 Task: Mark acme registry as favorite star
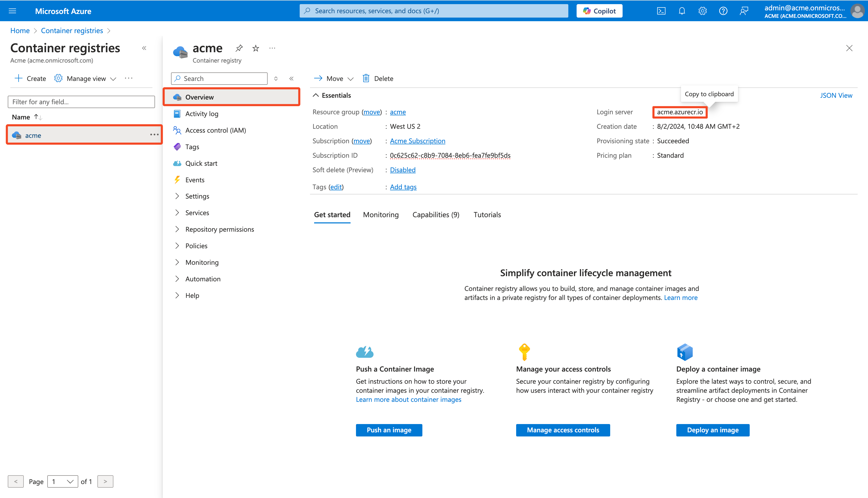click(x=255, y=48)
